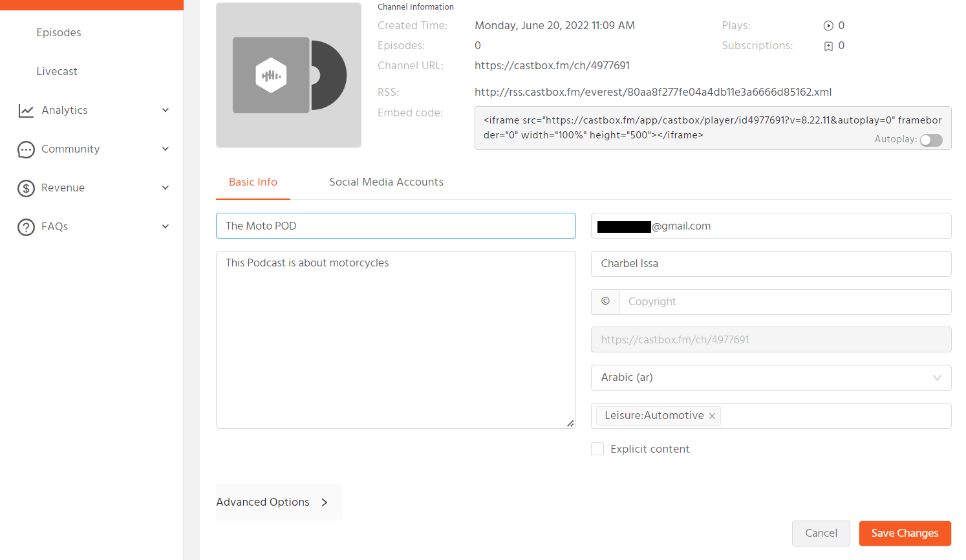966x560 pixels.
Task: Open Livecast in the sidebar
Action: point(57,72)
